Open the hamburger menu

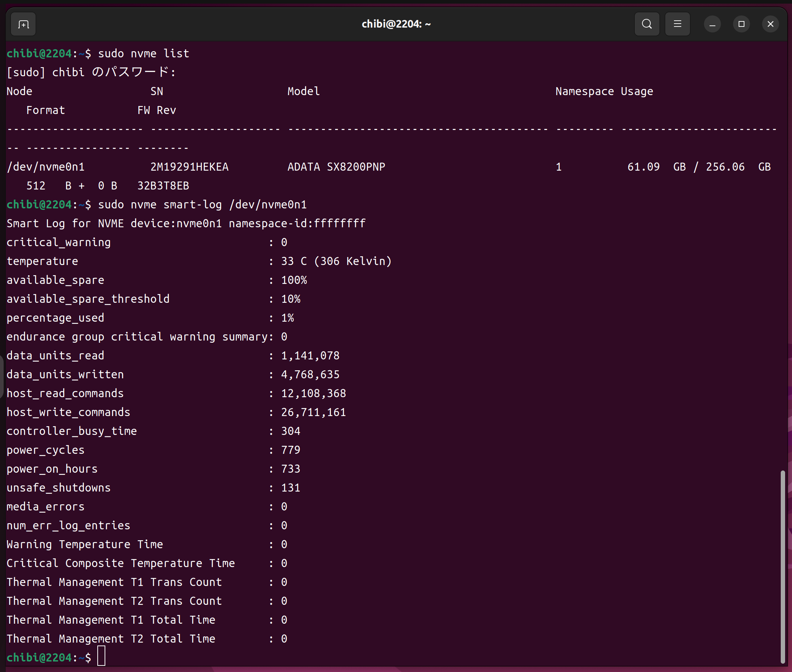pos(677,24)
